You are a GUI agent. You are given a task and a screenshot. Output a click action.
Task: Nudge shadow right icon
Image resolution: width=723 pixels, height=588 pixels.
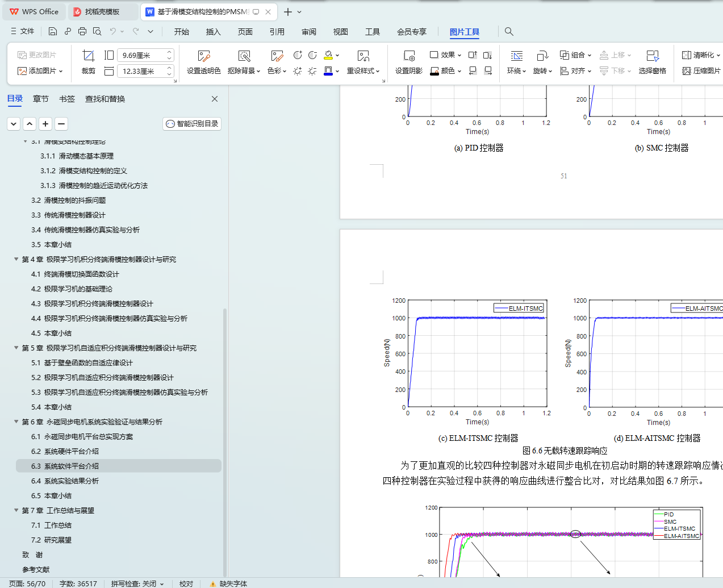click(x=488, y=71)
